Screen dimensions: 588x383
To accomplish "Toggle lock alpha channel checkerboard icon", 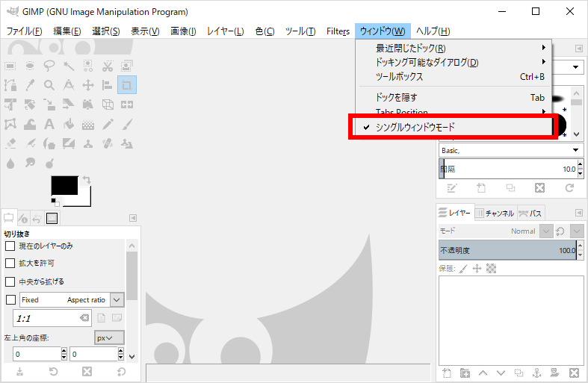I will click(491, 268).
